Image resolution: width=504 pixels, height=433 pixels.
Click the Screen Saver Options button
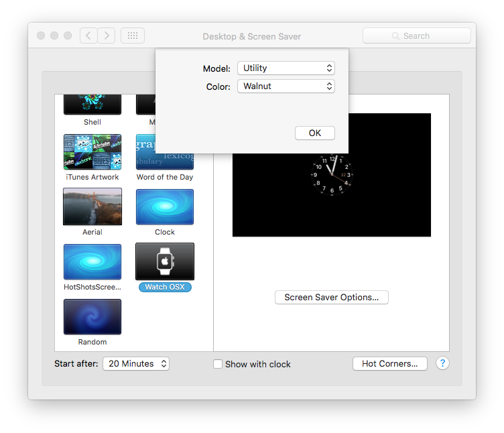pos(332,297)
